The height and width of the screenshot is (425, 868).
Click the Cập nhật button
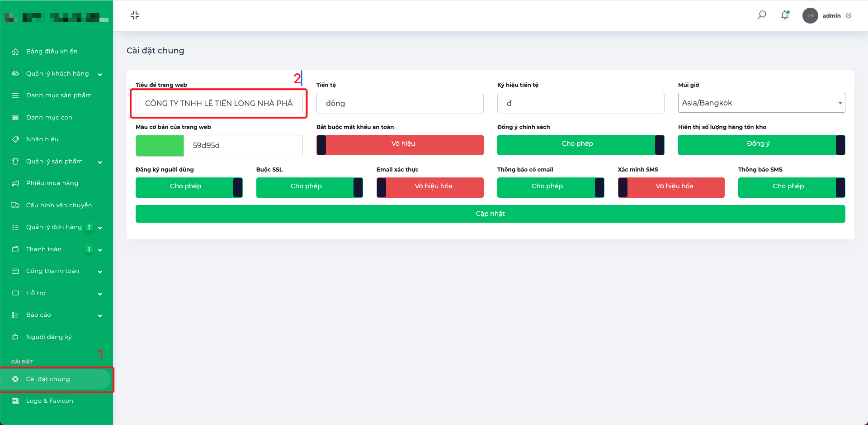[x=491, y=214]
